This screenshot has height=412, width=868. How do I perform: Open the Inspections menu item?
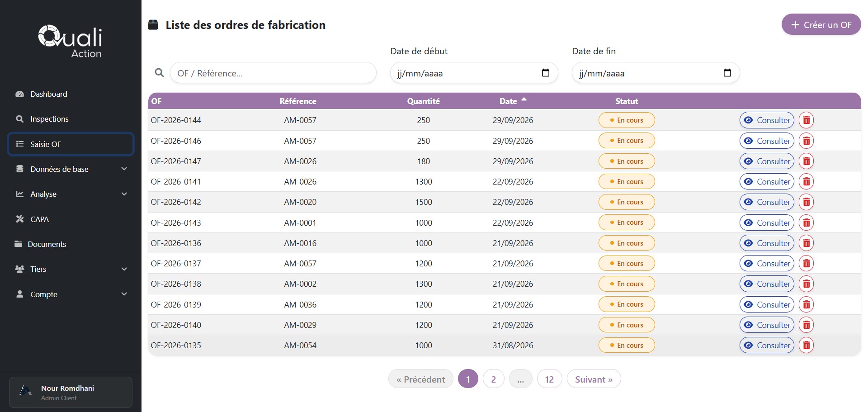point(71,119)
